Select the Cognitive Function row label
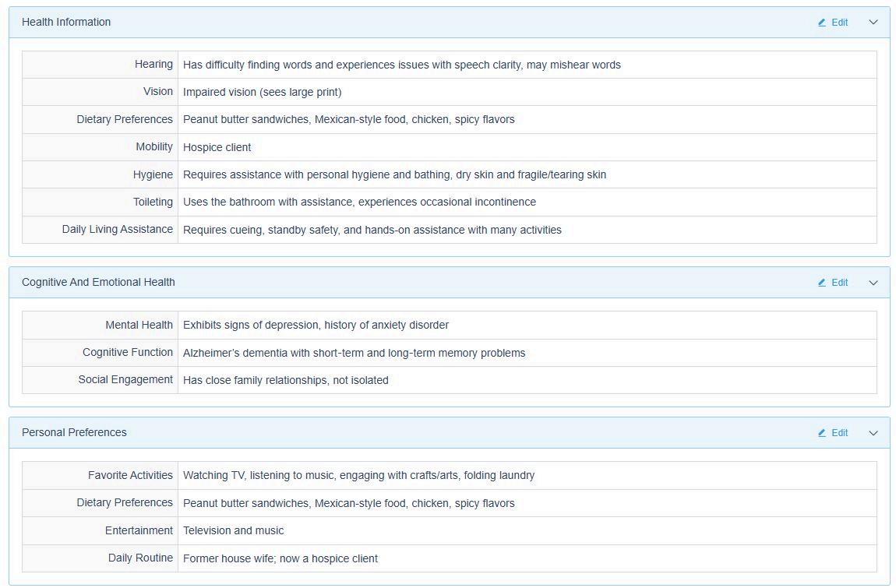The image size is (896, 588). (x=128, y=352)
